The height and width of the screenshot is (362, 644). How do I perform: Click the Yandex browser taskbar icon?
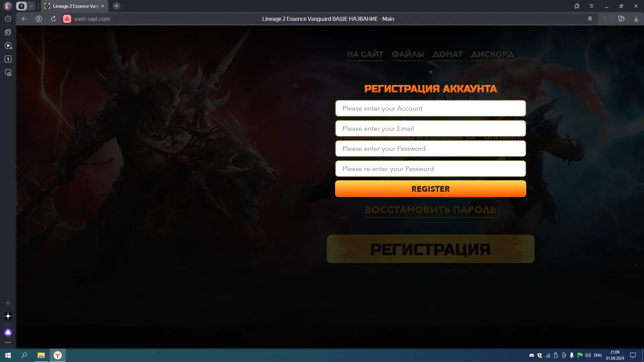pos(57,355)
